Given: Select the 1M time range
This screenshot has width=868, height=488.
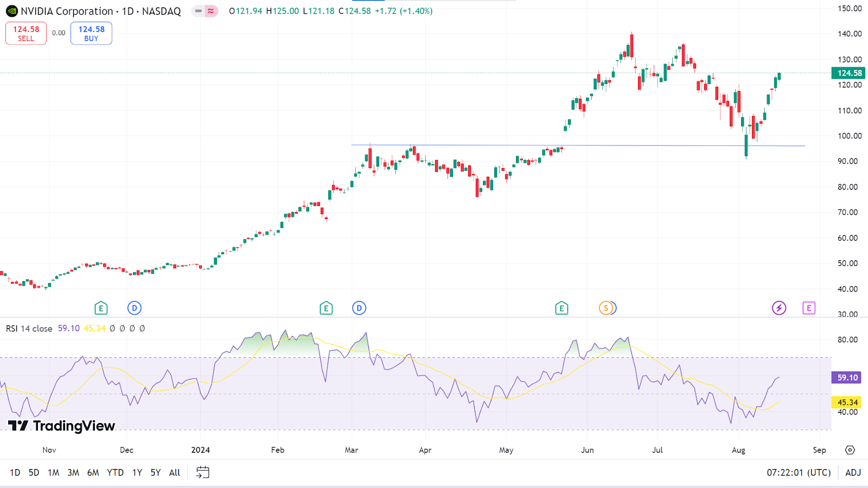Looking at the screenshot, I should pos(53,472).
